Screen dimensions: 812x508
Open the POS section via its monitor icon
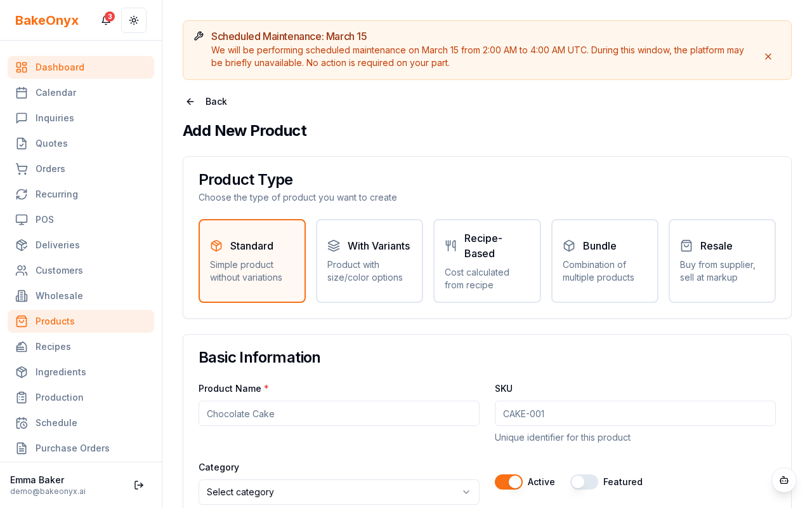point(21,220)
